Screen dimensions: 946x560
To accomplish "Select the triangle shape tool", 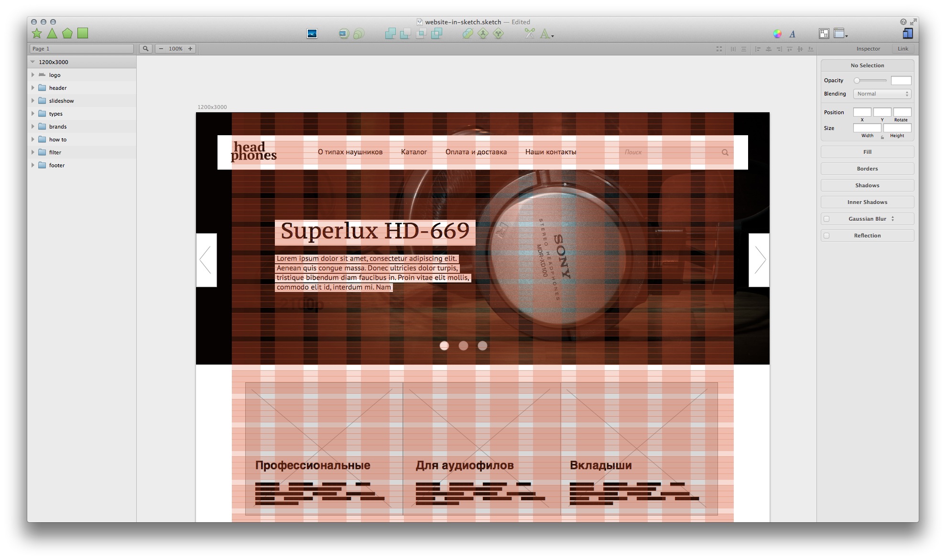I will point(52,33).
